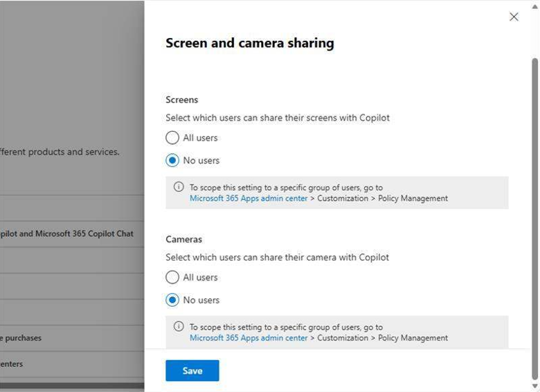This screenshot has width=540, height=392.
Task: Click the scrollbar up arrow
Action: coord(534,6)
